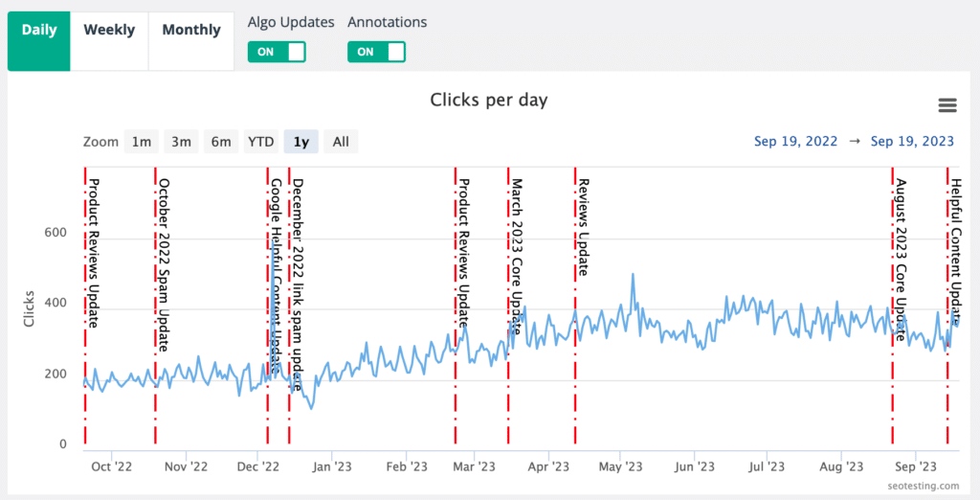Click the 400 y-axis value

55,303
